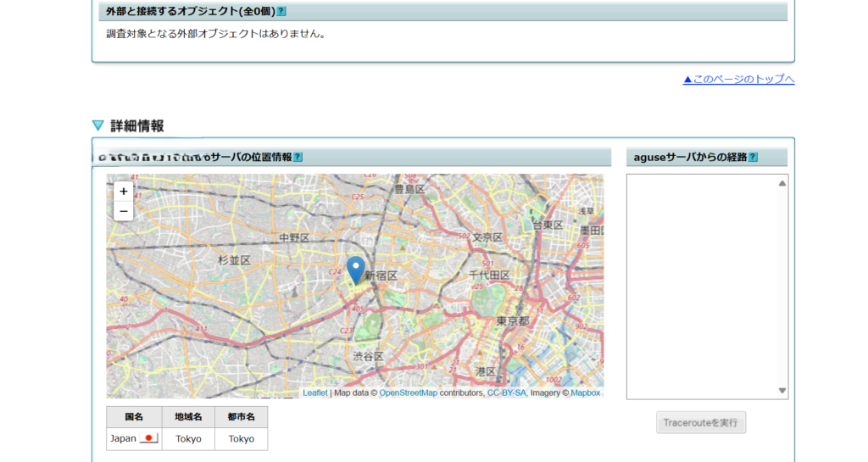
Task: Click the 台東区 label on the map
Action: (x=548, y=225)
